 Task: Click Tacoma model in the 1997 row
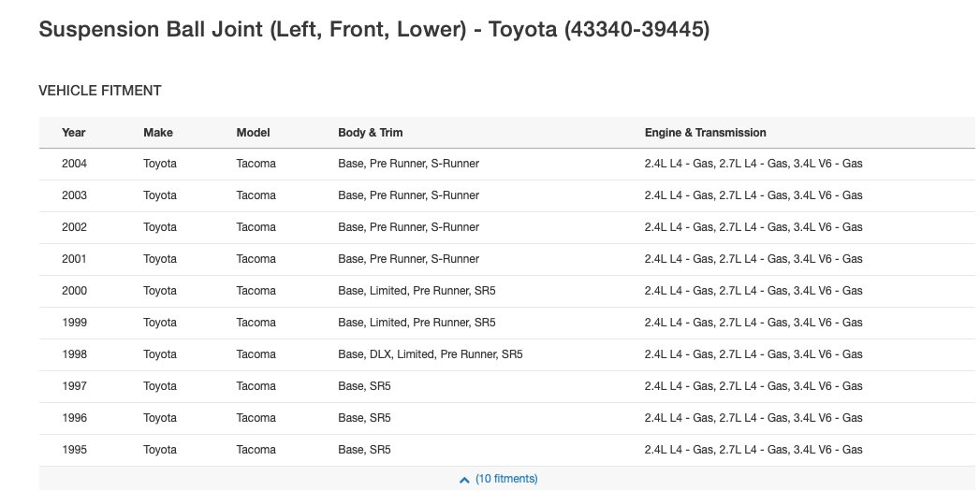pyautogui.click(x=256, y=386)
